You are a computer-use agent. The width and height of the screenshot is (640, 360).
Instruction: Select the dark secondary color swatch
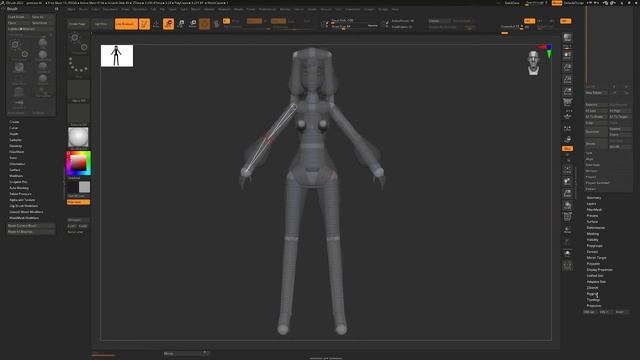[73, 187]
